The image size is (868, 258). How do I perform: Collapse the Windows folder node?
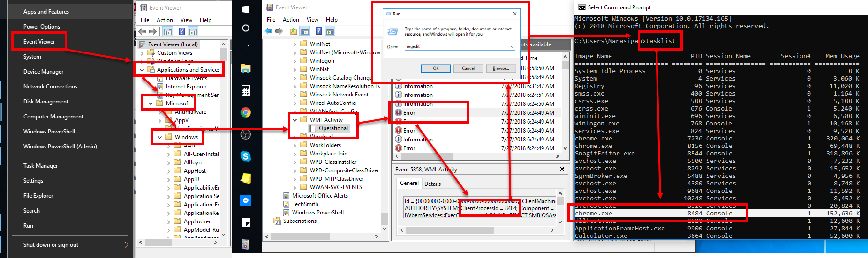(x=160, y=137)
